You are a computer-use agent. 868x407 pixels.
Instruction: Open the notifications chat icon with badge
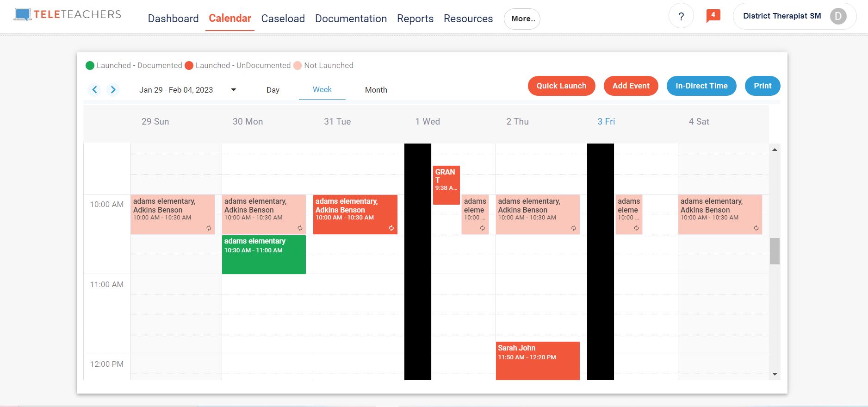click(713, 16)
